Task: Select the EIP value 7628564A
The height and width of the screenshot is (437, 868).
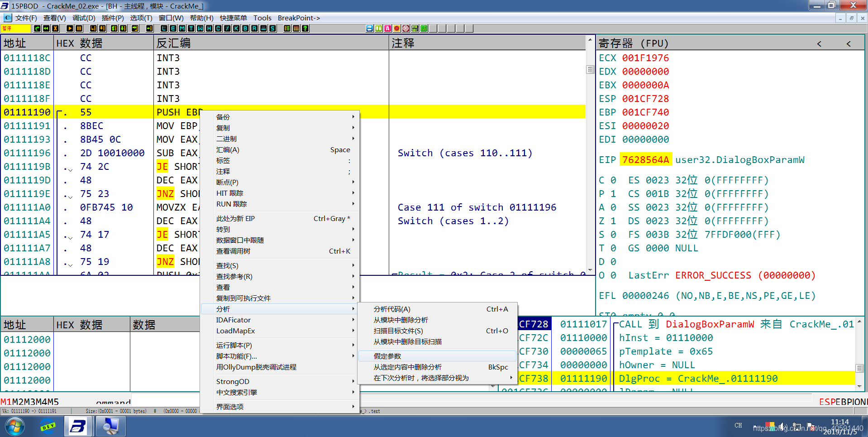Action: click(645, 159)
